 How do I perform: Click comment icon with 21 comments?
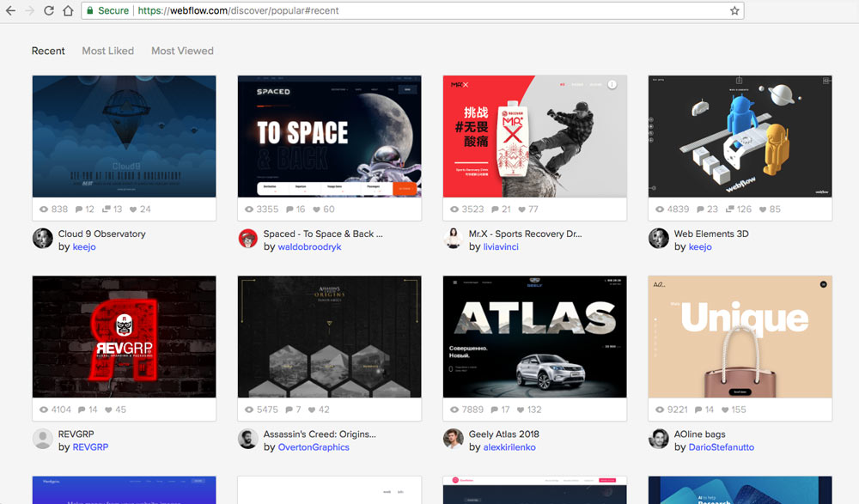(x=496, y=209)
